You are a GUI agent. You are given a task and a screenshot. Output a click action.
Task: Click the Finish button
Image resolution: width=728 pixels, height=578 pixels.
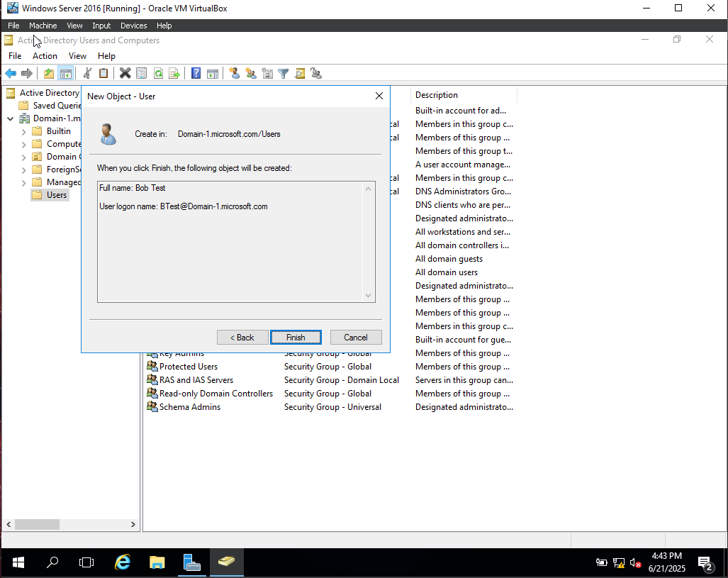[296, 338]
